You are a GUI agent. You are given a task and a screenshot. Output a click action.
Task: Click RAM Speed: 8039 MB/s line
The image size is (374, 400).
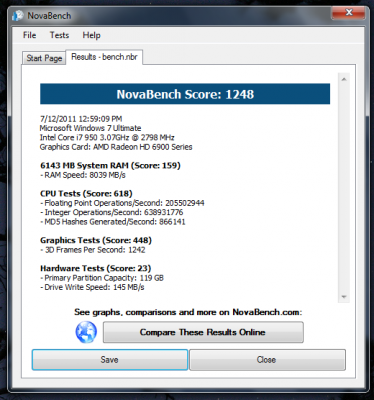(83, 175)
